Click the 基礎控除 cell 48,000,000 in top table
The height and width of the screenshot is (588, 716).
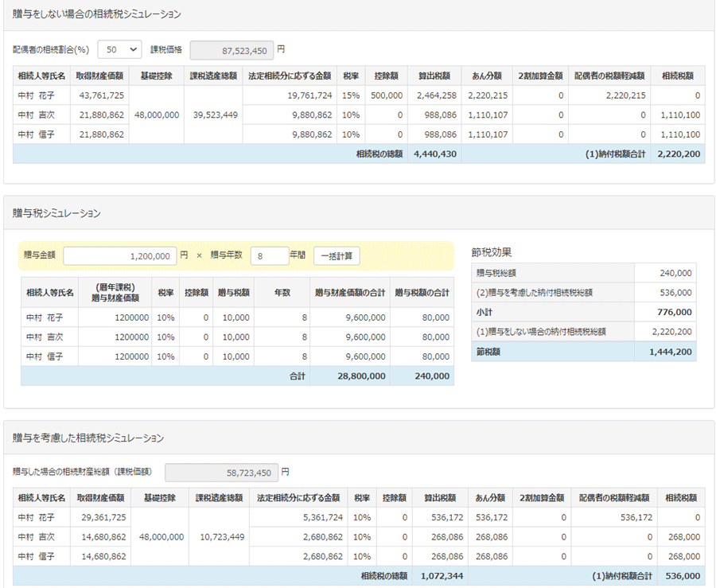pyautogui.click(x=157, y=115)
